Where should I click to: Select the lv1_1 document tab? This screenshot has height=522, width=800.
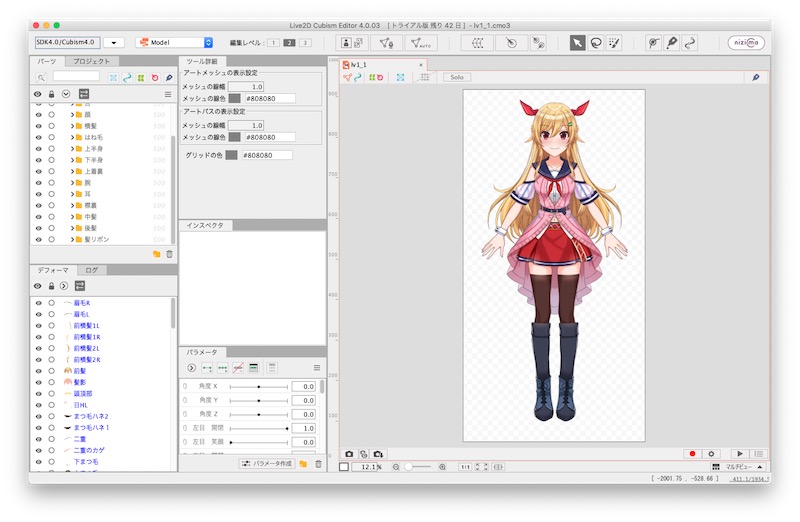point(384,65)
